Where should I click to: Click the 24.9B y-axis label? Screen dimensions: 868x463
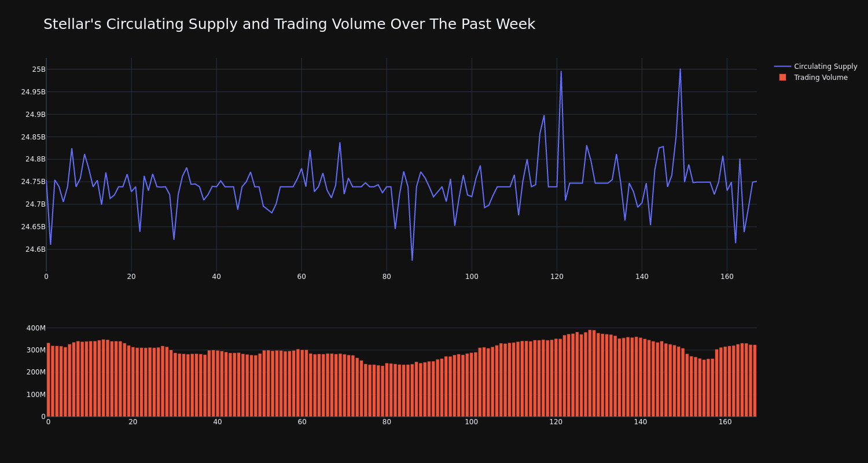point(35,115)
